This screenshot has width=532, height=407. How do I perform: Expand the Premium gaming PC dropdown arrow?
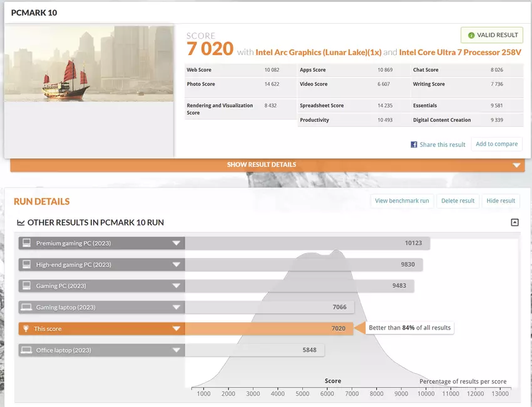[176, 243]
